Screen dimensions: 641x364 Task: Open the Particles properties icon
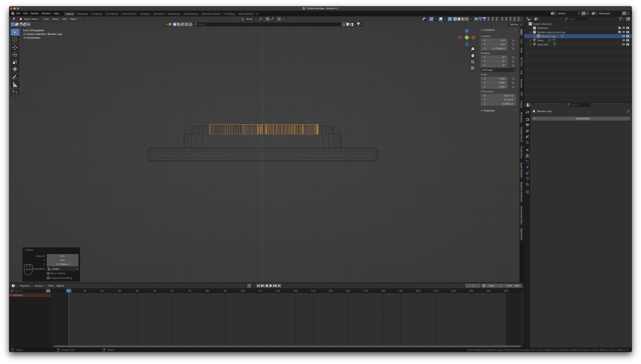point(527,162)
